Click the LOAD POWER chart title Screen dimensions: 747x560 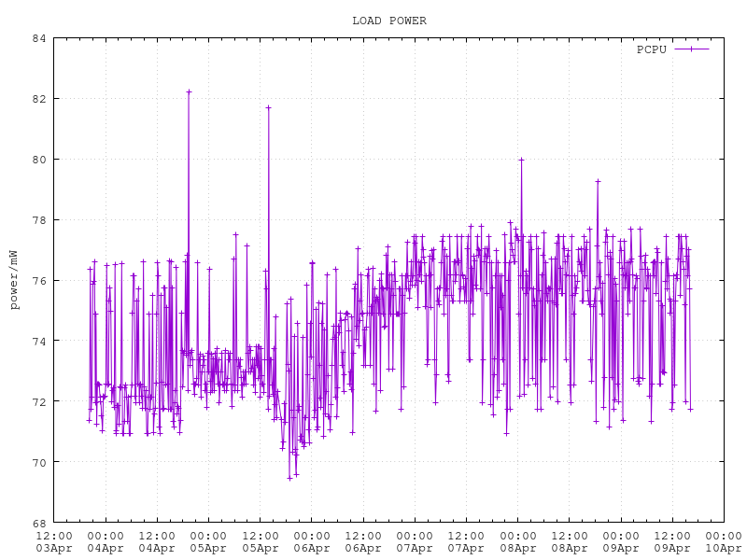point(388,21)
